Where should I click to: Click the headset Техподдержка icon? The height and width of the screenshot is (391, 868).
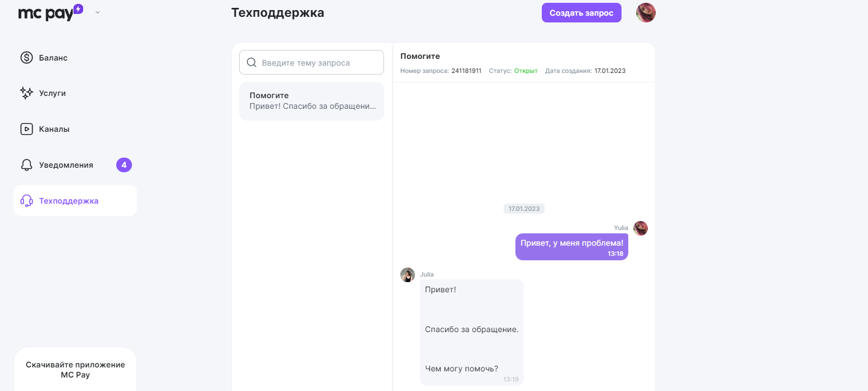(26, 201)
